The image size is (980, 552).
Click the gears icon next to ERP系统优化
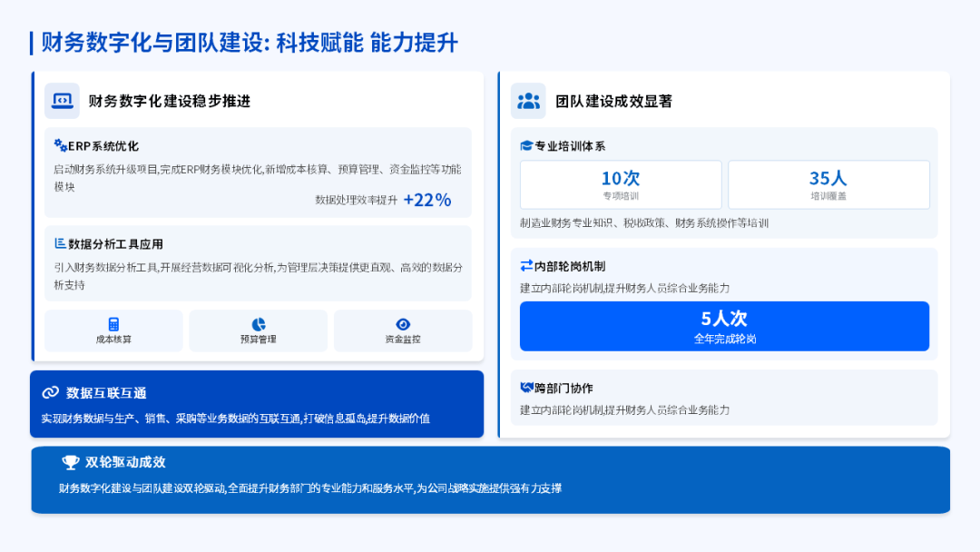pyautogui.click(x=60, y=145)
